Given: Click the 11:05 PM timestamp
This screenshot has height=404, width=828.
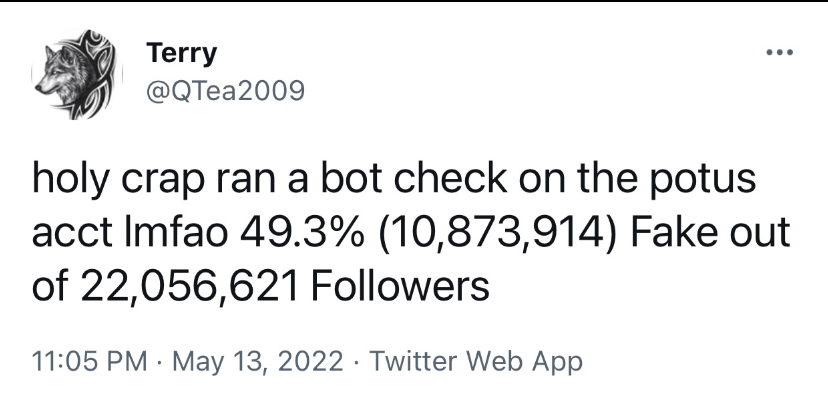Looking at the screenshot, I should [90, 362].
